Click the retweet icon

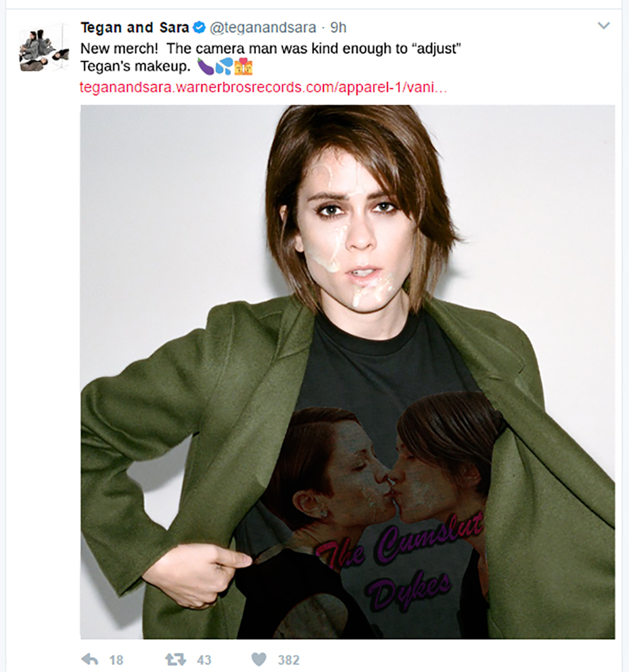pos(175,659)
